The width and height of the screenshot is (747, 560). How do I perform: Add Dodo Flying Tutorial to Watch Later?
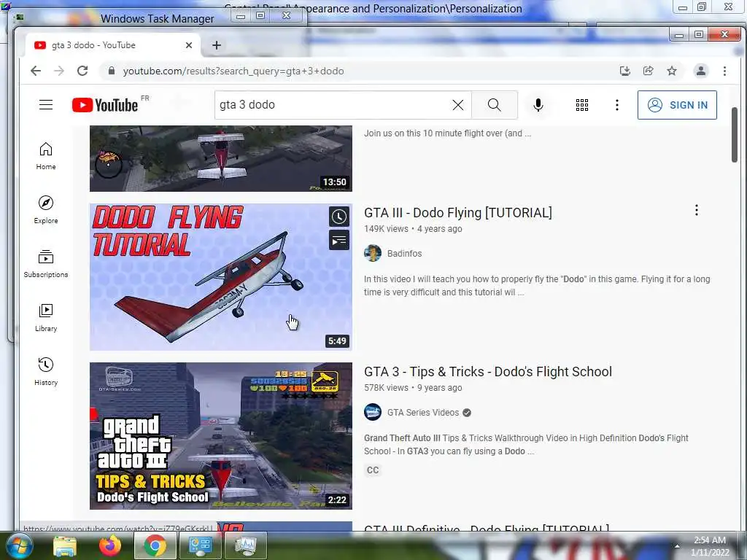point(339,217)
